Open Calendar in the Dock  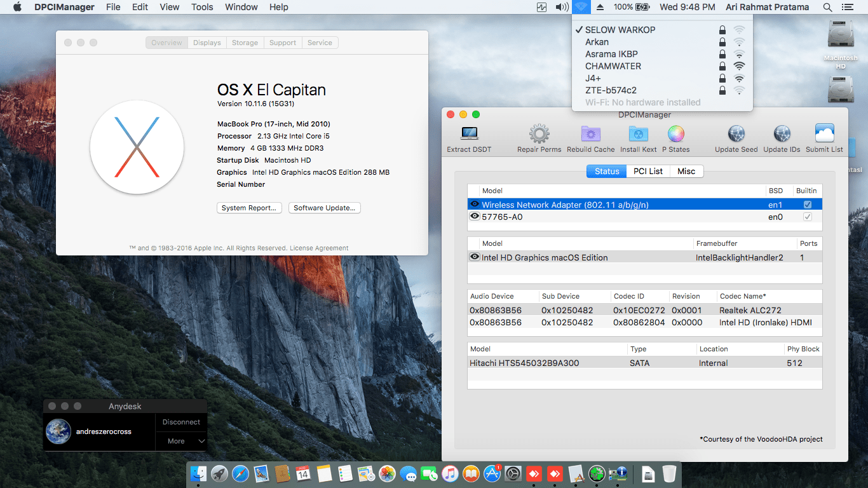coord(302,473)
